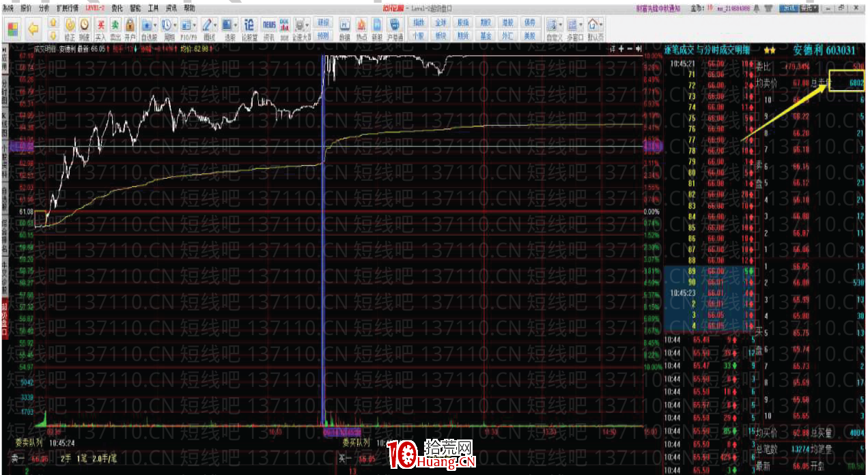Click the F10/F9 info icon
Image resolution: width=868 pixels, height=475 pixels.
click(186, 24)
